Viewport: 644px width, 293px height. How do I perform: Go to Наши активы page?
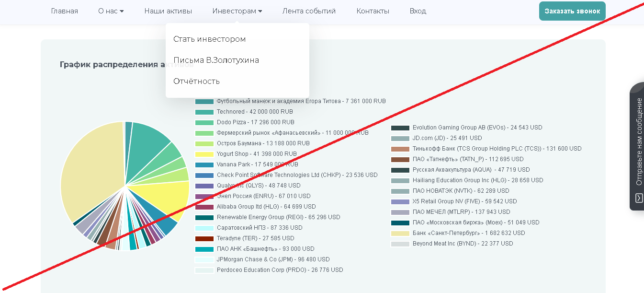[x=168, y=11]
